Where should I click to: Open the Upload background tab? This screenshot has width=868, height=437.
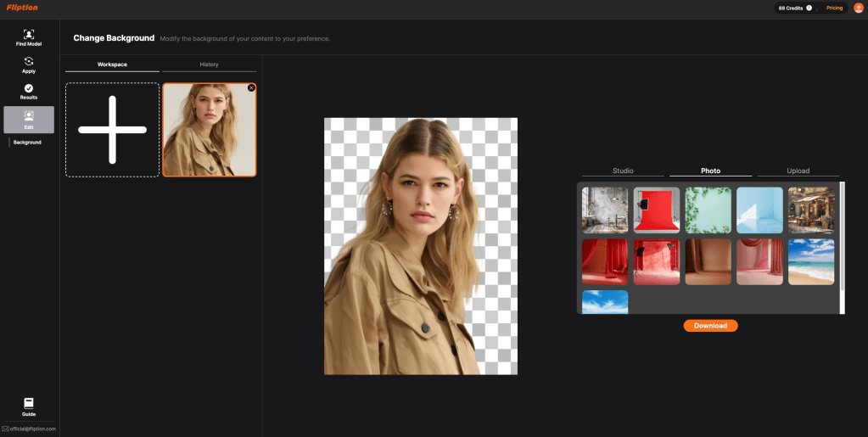click(x=798, y=171)
